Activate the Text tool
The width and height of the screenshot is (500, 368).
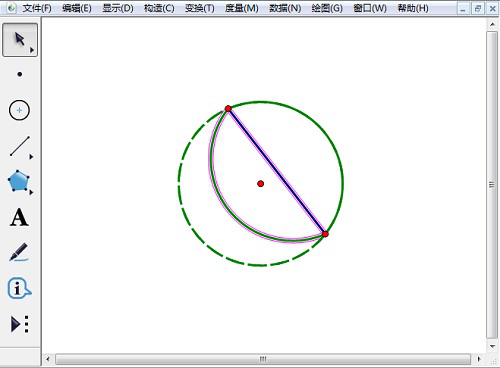pos(19,217)
